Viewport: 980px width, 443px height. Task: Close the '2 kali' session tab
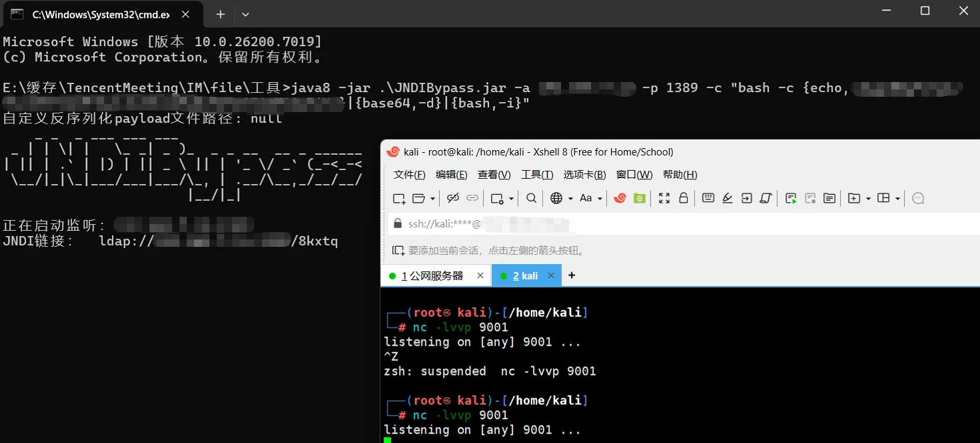tap(551, 276)
